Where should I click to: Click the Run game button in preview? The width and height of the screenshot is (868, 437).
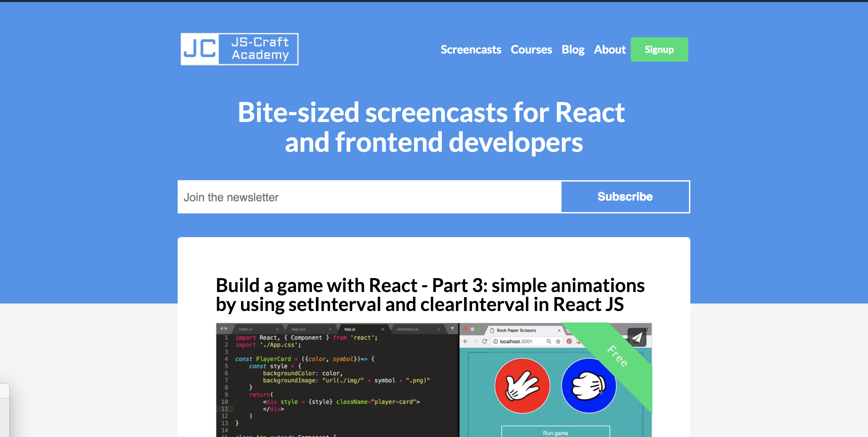point(555,433)
